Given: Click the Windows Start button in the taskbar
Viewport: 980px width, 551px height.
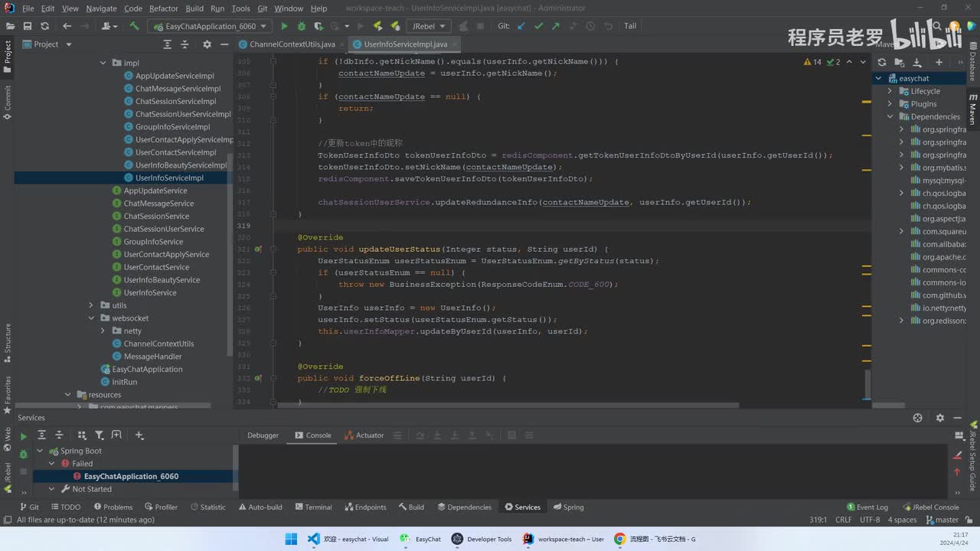Looking at the screenshot, I should coord(291,539).
